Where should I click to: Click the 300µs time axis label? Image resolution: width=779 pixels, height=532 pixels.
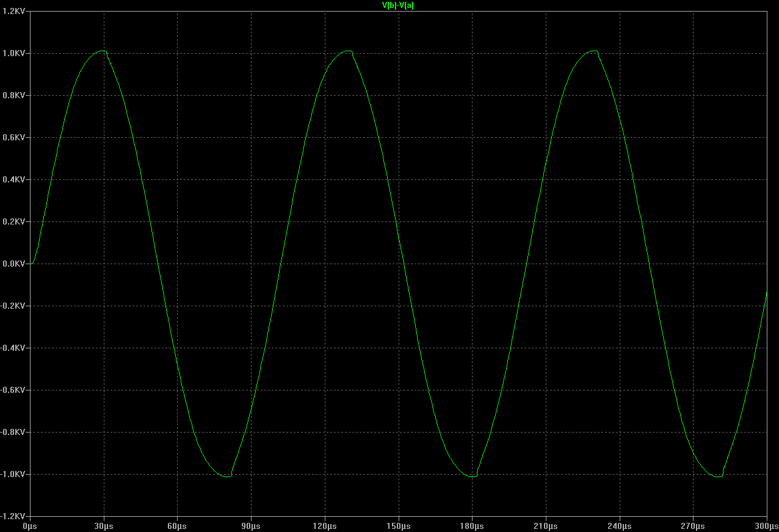pos(767,525)
